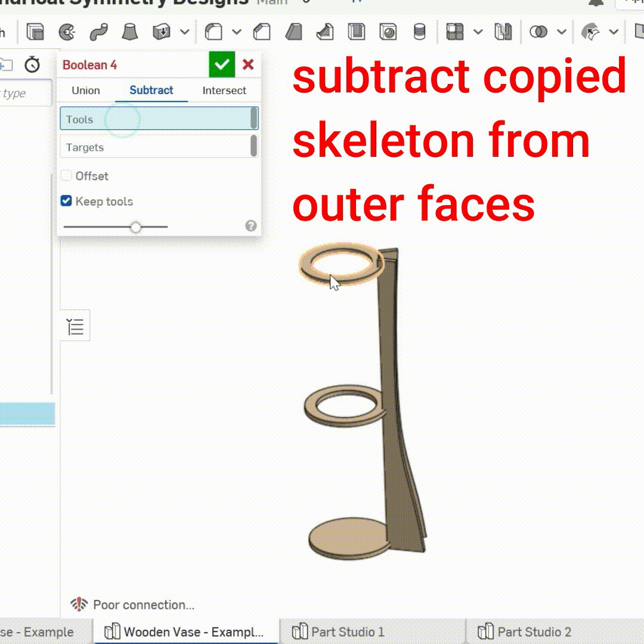Expand the Thicken tool dropdown

click(185, 33)
